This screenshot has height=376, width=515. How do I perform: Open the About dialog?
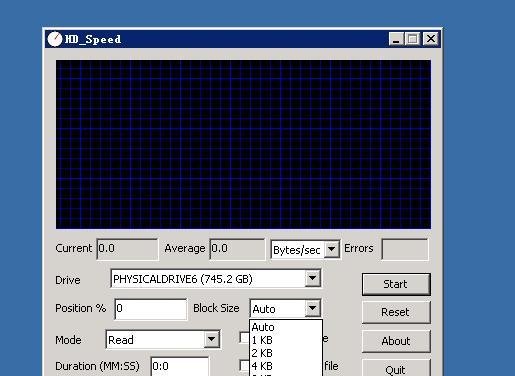(396, 341)
